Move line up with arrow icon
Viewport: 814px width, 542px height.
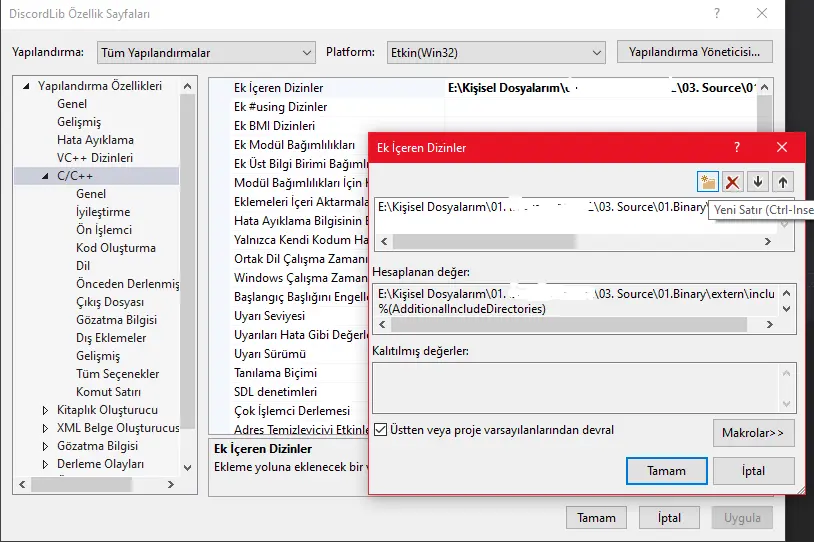pos(782,182)
